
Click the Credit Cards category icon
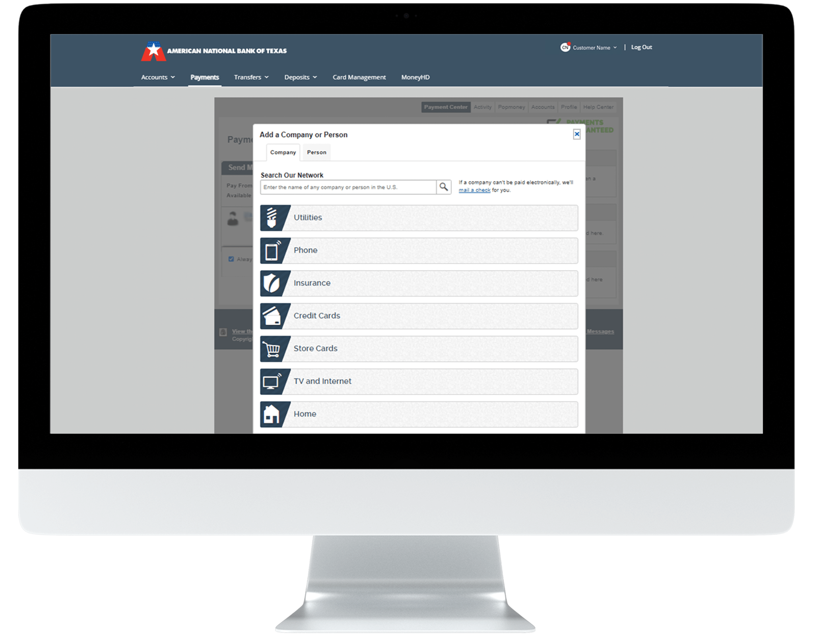[273, 315]
